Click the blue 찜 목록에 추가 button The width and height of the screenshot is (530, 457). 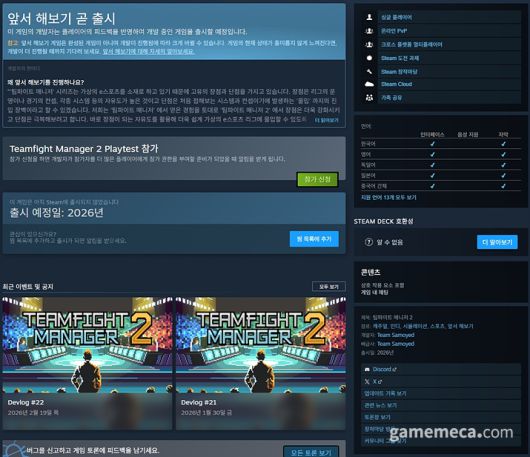(x=314, y=239)
